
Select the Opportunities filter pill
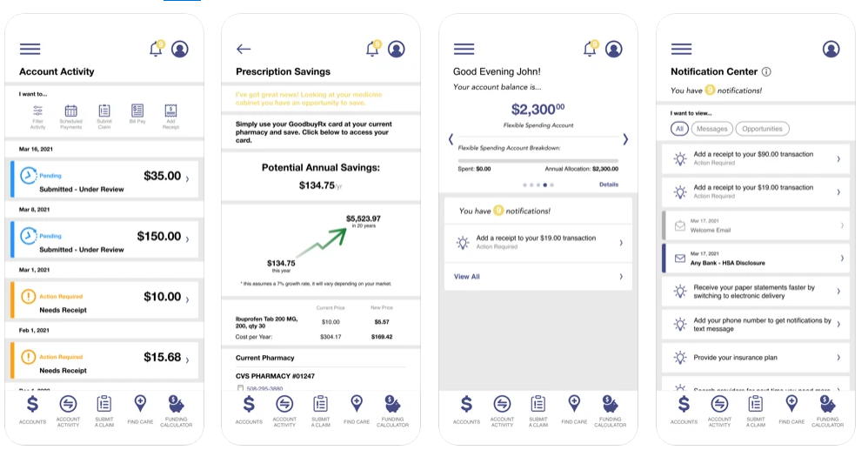click(762, 129)
